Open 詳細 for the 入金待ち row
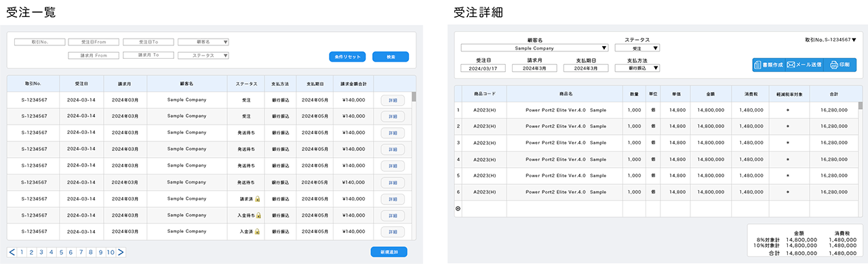The image size is (868, 264). (x=393, y=215)
